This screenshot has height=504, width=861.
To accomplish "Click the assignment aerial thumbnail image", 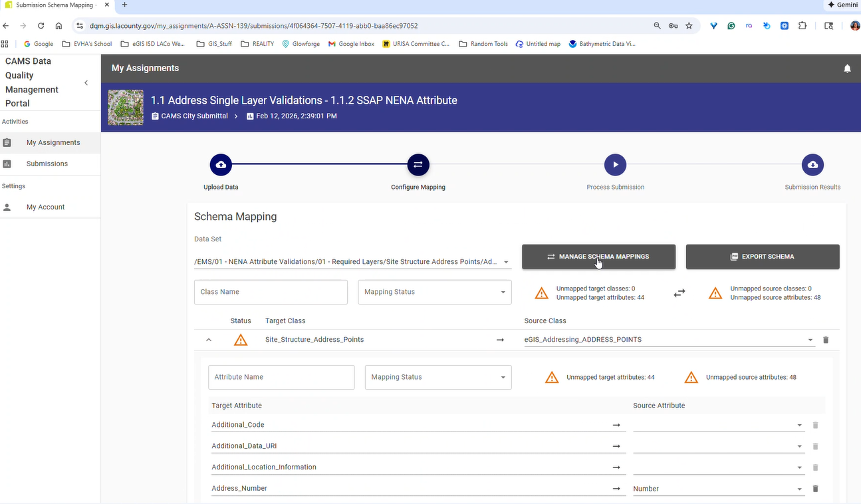I will tap(126, 107).
